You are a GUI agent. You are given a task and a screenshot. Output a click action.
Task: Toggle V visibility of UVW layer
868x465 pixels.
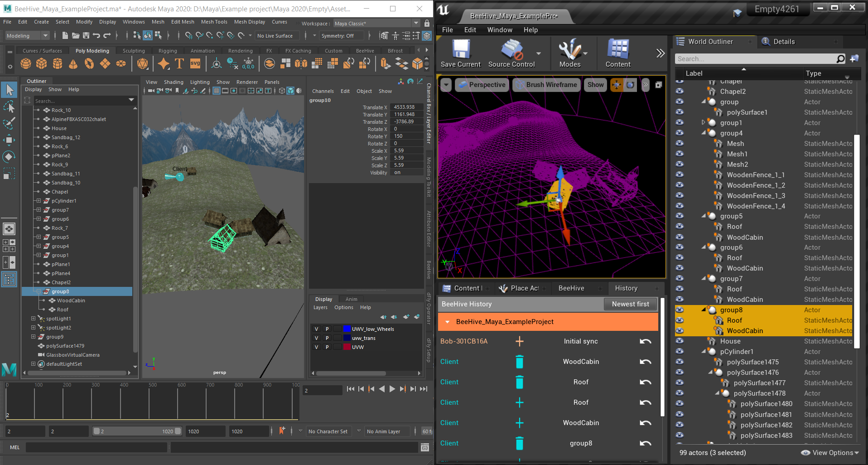317,347
